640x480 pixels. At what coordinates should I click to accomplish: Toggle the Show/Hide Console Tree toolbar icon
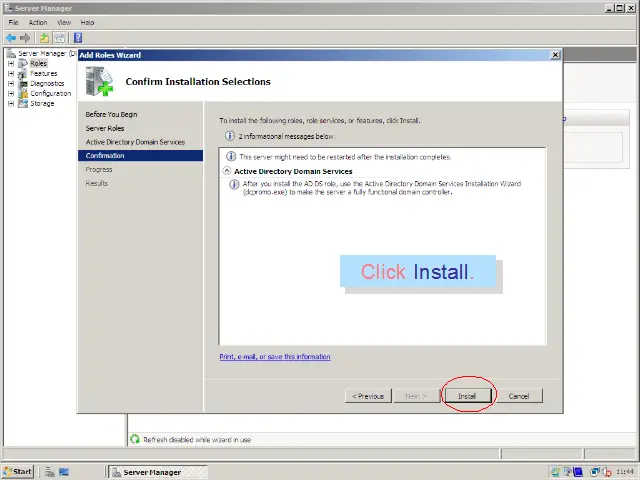tap(60, 38)
